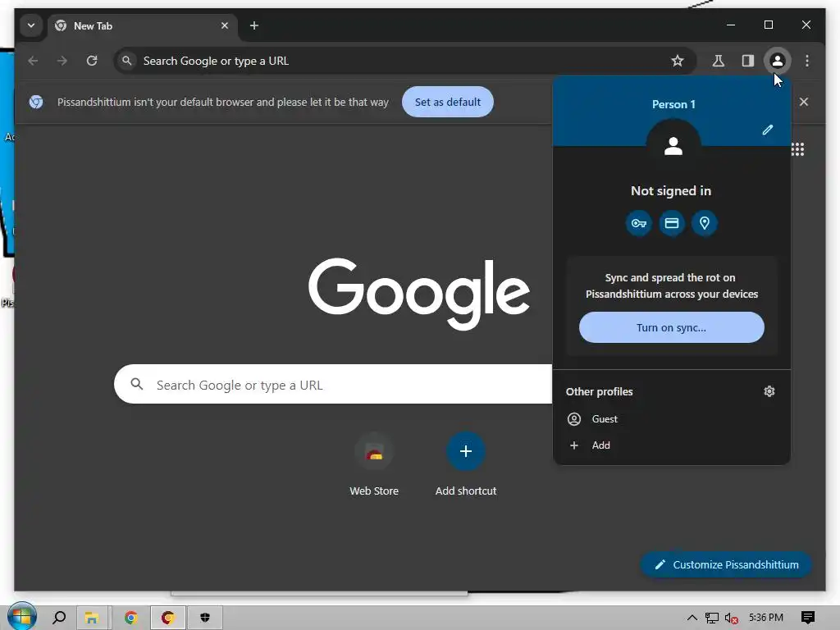The image size is (840, 630).
Task: Open the Web Store shortcut
Action: coord(374,465)
